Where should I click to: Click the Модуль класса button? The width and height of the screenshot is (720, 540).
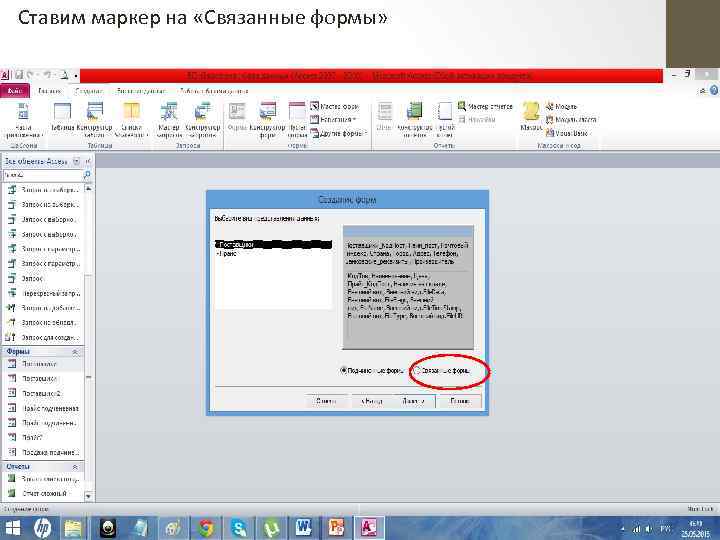coord(571,120)
